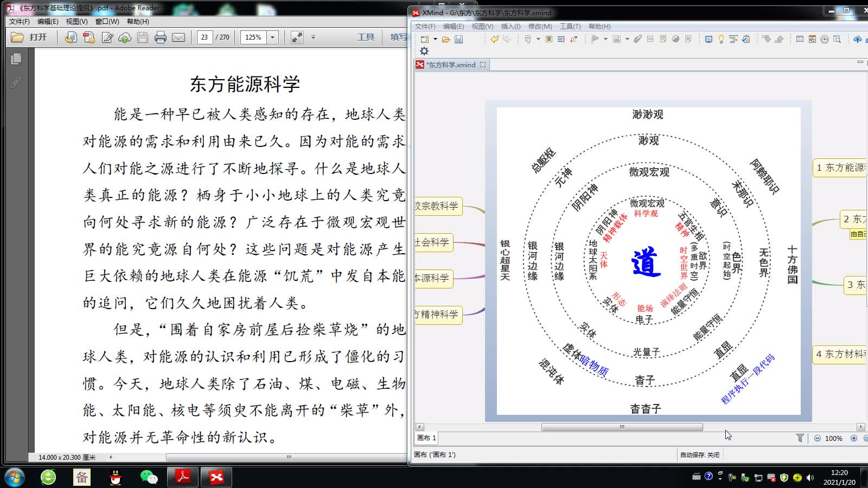Click the XMind horizontal scrollbar thumb
The height and width of the screenshot is (488, 868).
coord(622,427)
